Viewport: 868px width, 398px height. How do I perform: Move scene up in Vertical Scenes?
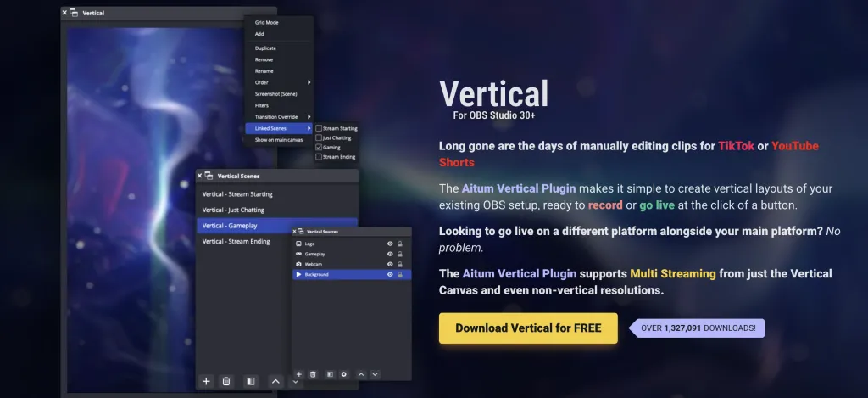pyautogui.click(x=275, y=381)
